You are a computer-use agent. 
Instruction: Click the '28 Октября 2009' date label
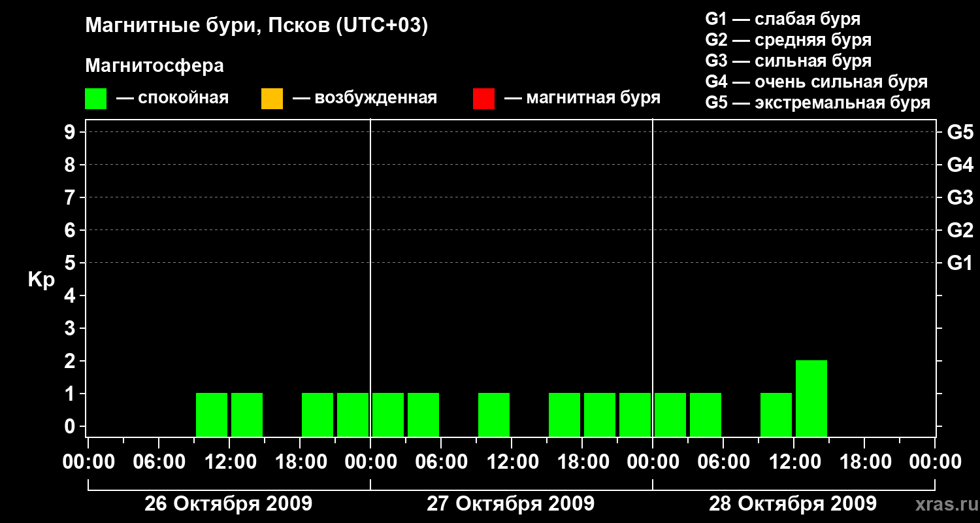[793, 504]
